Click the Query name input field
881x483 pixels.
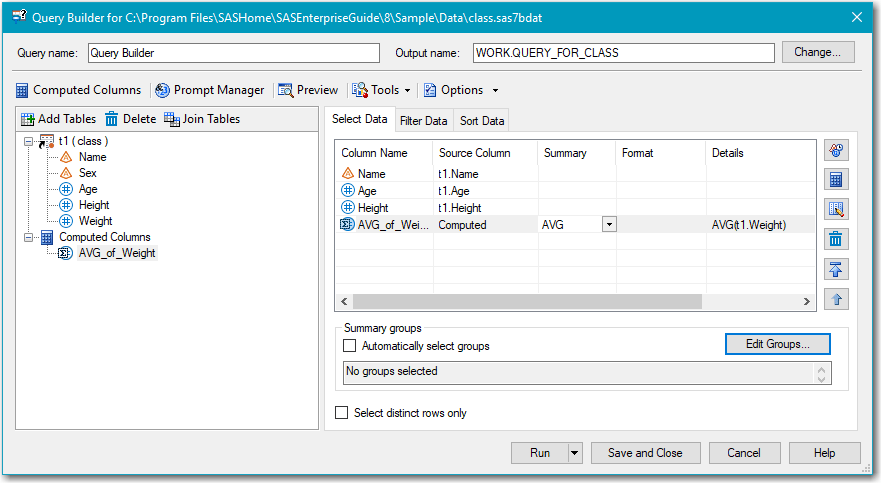pos(233,53)
